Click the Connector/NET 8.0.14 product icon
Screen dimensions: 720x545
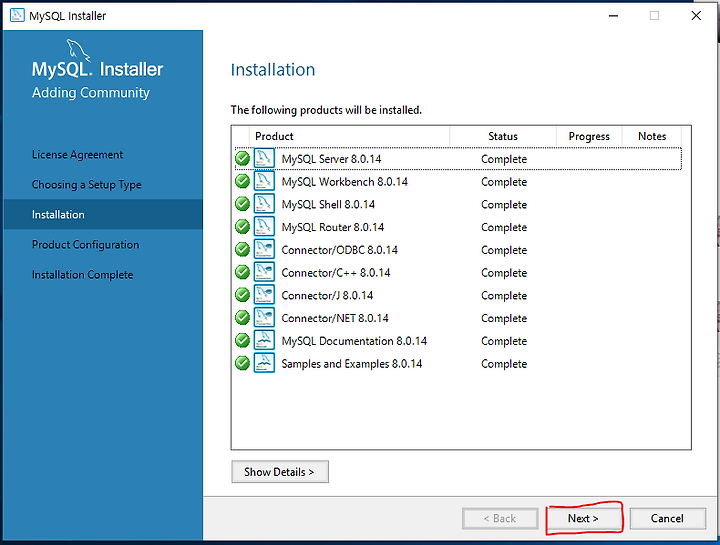point(264,318)
